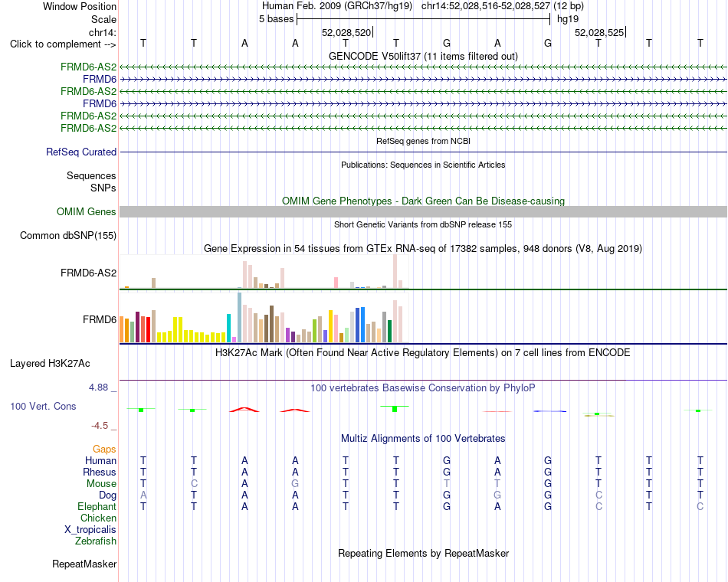The image size is (728, 582).
Task: Open Short Genetic Variants from dbSNP title
Action: click(x=423, y=224)
